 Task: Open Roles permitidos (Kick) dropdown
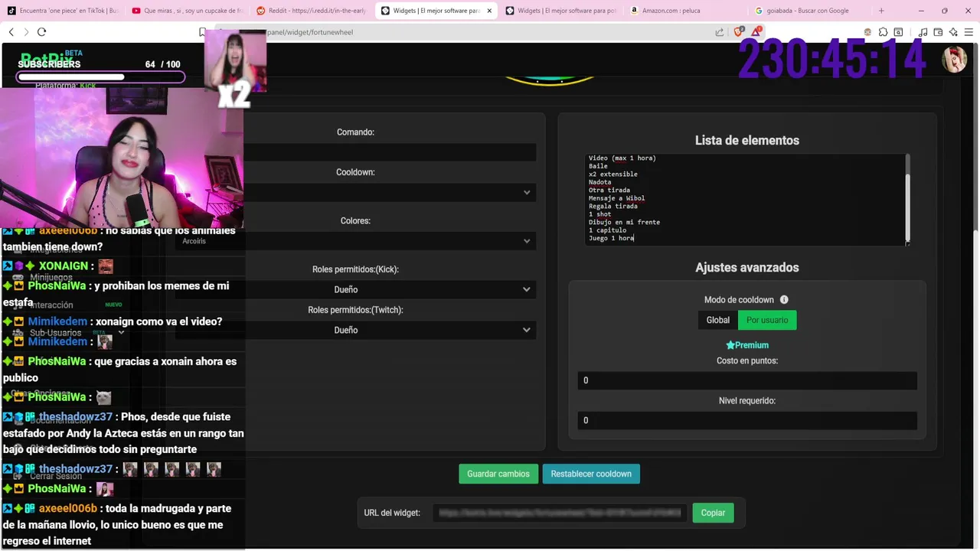(x=355, y=289)
